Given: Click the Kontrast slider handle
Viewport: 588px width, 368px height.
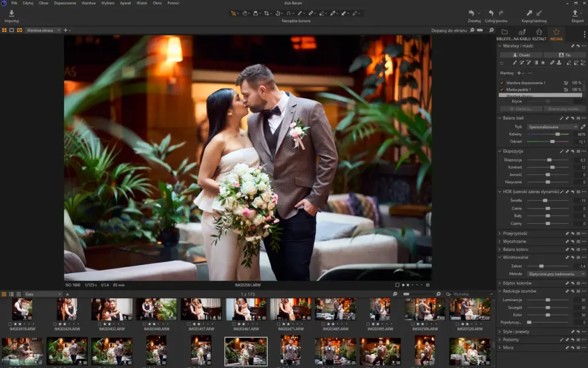Looking at the screenshot, I should [552, 167].
